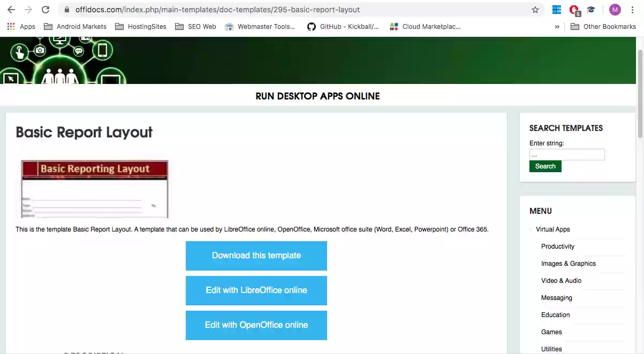The width and height of the screenshot is (644, 354).
Task: Bookmark this page using the star icon
Action: tap(535, 10)
